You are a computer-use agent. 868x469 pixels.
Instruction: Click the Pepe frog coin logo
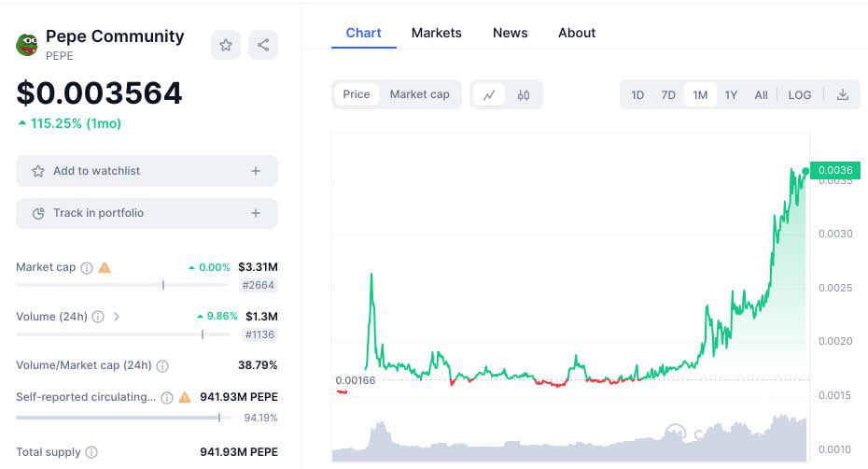(26, 45)
